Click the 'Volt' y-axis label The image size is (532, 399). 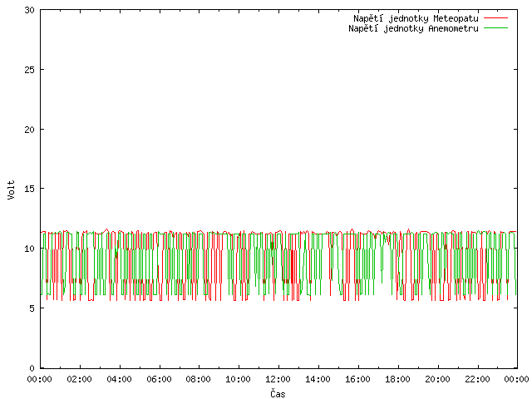point(11,190)
